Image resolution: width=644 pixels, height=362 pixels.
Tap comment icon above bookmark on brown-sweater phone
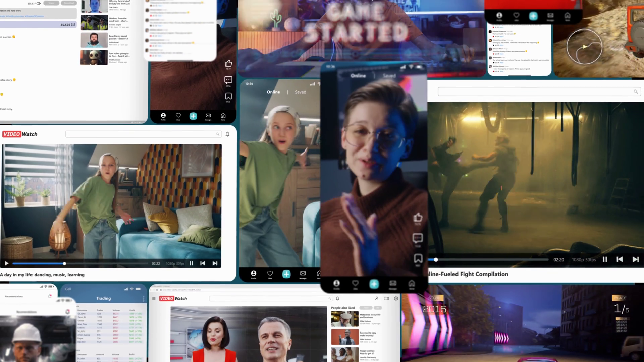(228, 80)
